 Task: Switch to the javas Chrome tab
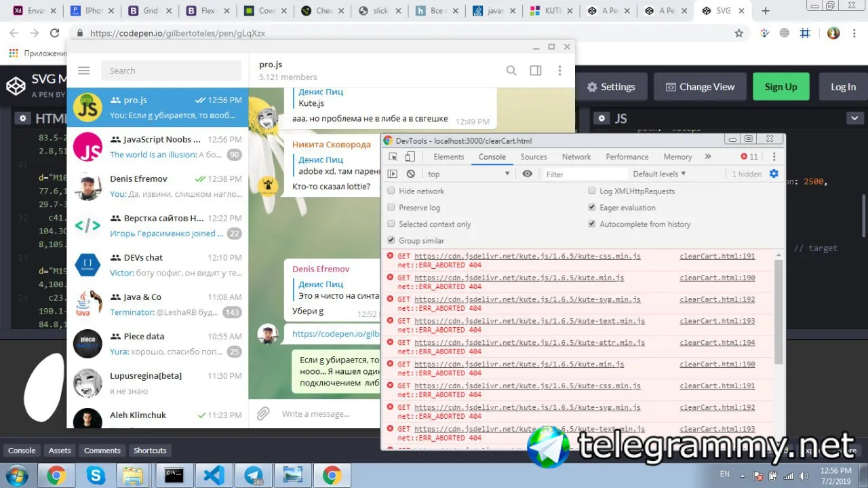point(494,11)
